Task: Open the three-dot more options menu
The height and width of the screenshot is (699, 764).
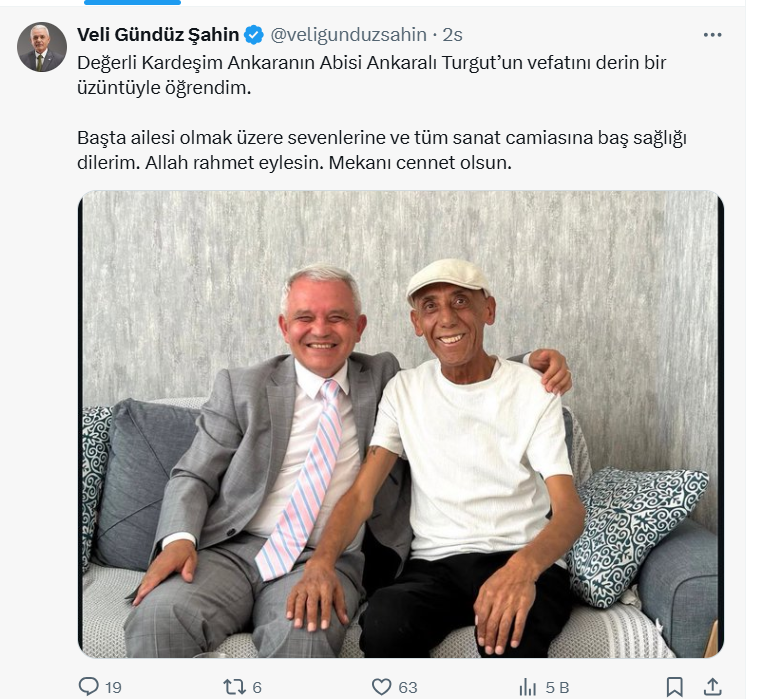Action: coord(712,35)
